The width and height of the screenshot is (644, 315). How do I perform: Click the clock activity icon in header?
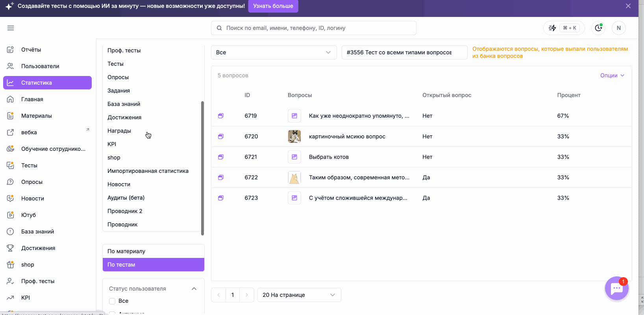pyautogui.click(x=598, y=28)
